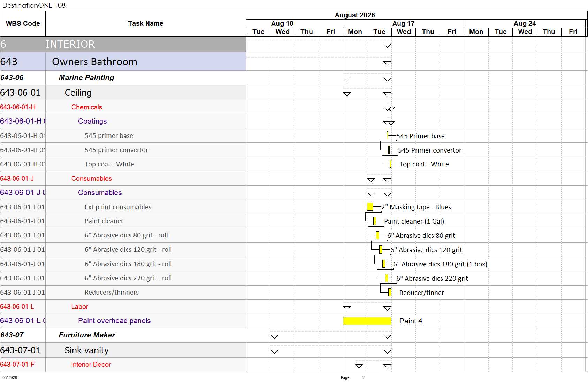
Task: Click the 6" Abrasive dics 180 grit (1 box) label
Action: point(440,264)
